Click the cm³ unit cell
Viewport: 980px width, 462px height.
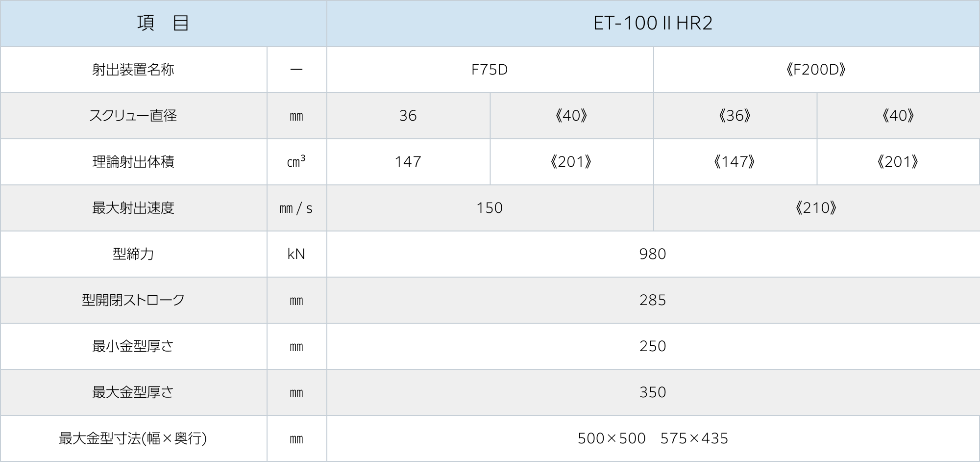click(296, 162)
